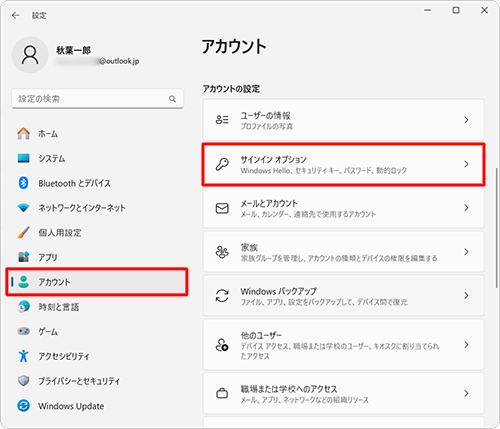
Task: Go to ホーム in the sidebar
Action: pos(97,134)
